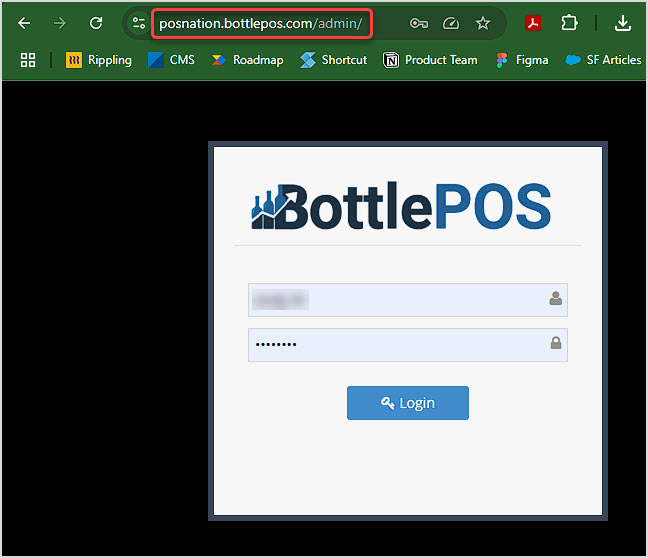Click the user icon in username field
648x558 pixels.
coord(555,298)
